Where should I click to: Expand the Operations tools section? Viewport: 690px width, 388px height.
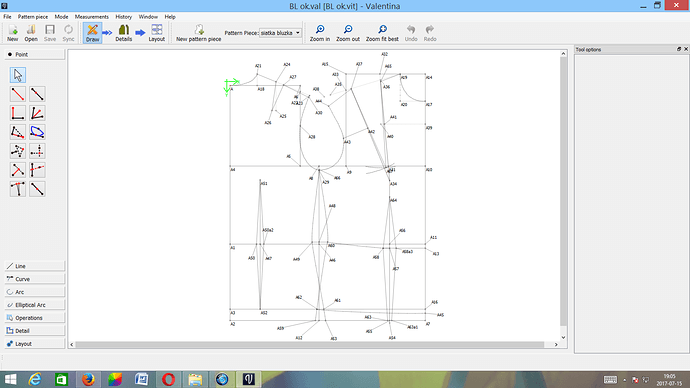click(x=35, y=318)
